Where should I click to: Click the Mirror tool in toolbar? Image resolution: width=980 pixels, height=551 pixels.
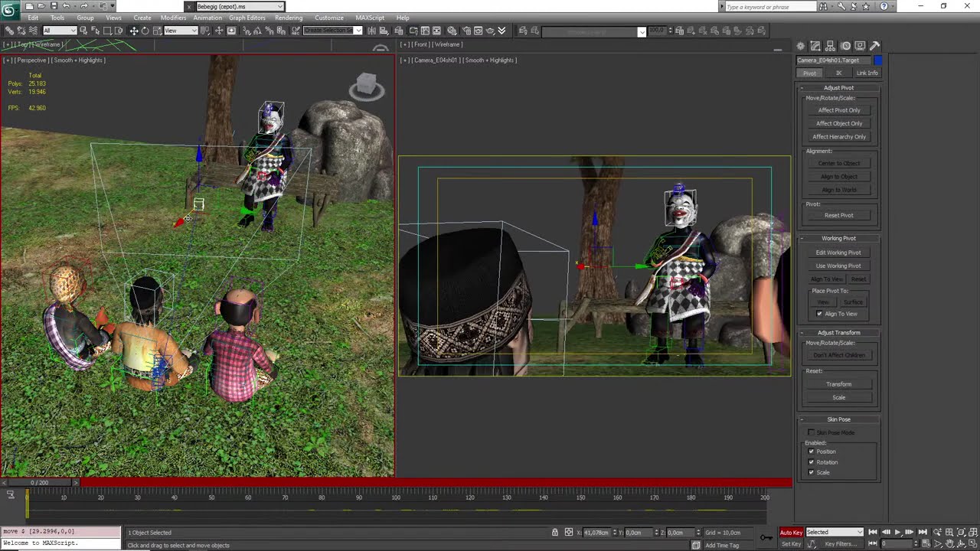(371, 31)
